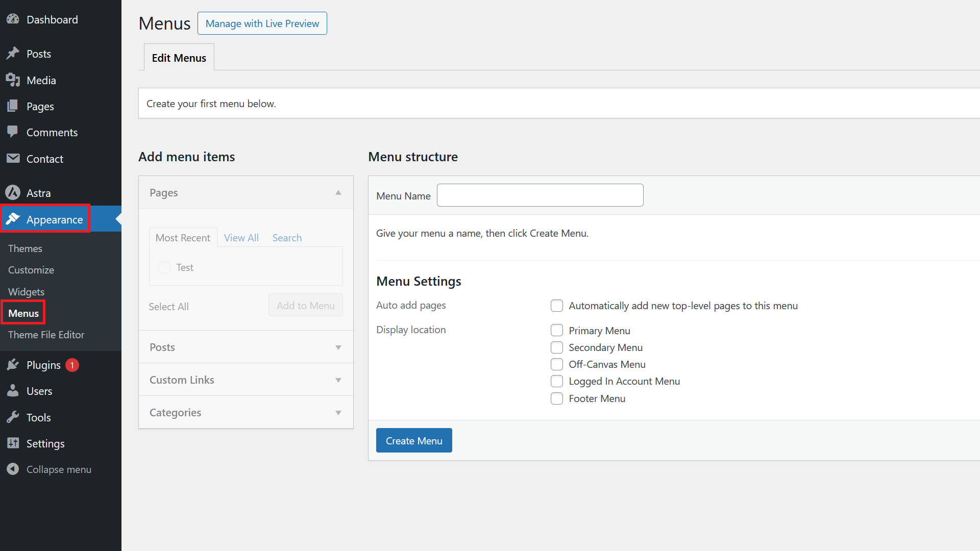Click the Astra logo icon
The width and height of the screenshot is (980, 551).
[13, 193]
